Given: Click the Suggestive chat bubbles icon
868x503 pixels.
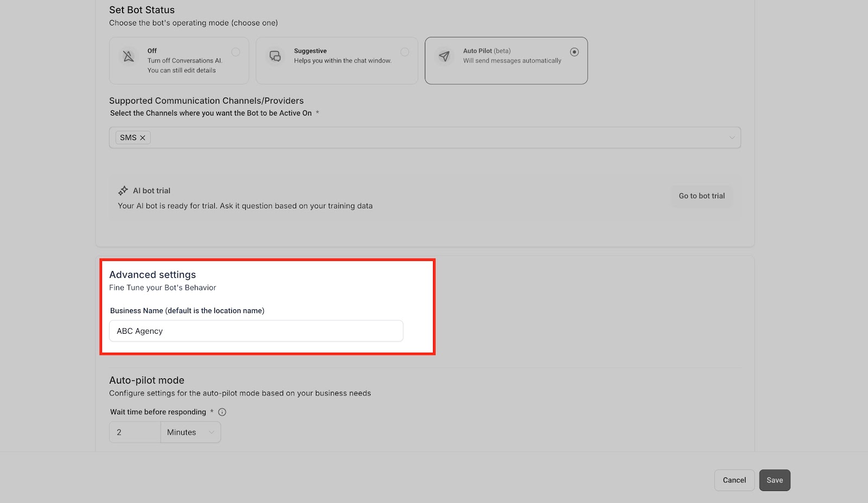Looking at the screenshot, I should [x=276, y=56].
